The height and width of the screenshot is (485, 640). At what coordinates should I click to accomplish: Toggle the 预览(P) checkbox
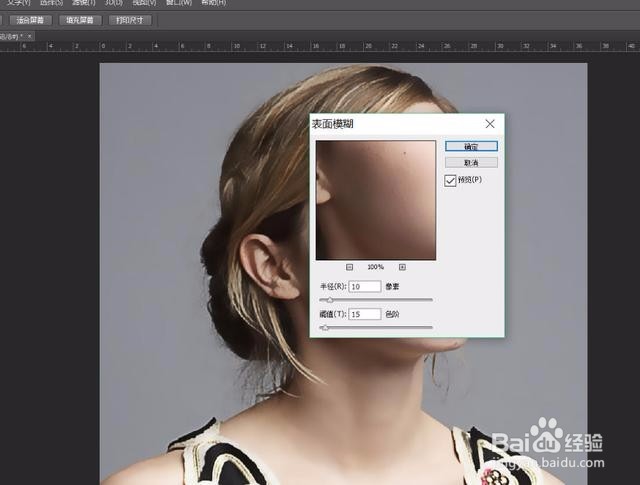(x=450, y=180)
